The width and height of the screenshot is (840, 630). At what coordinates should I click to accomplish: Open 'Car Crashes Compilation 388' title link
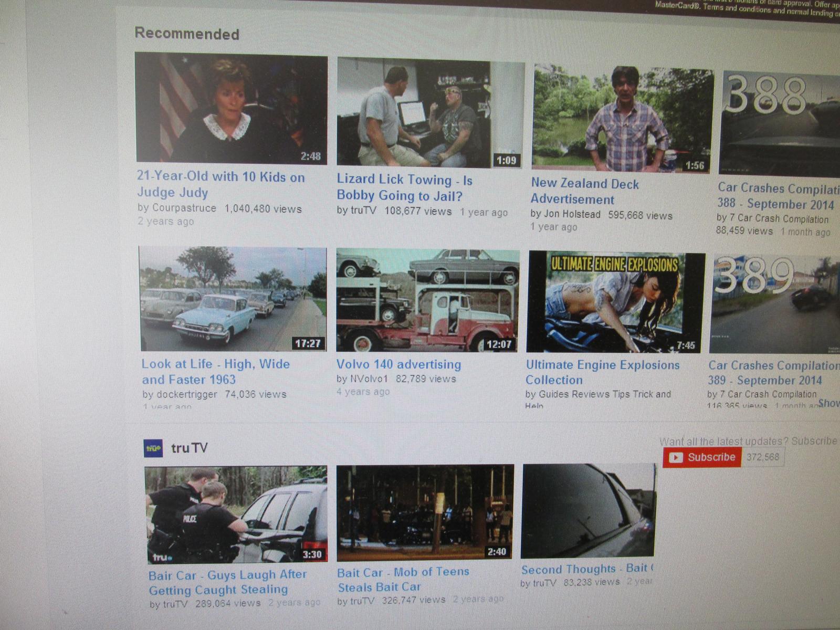[778, 196]
